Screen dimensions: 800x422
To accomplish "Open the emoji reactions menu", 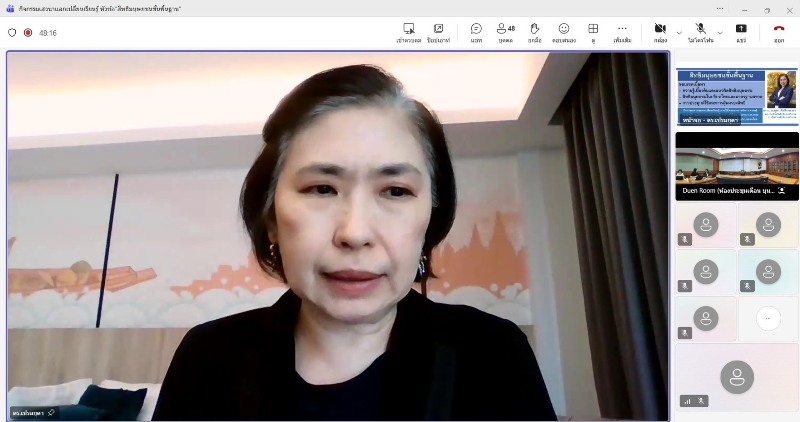I will tap(564, 32).
